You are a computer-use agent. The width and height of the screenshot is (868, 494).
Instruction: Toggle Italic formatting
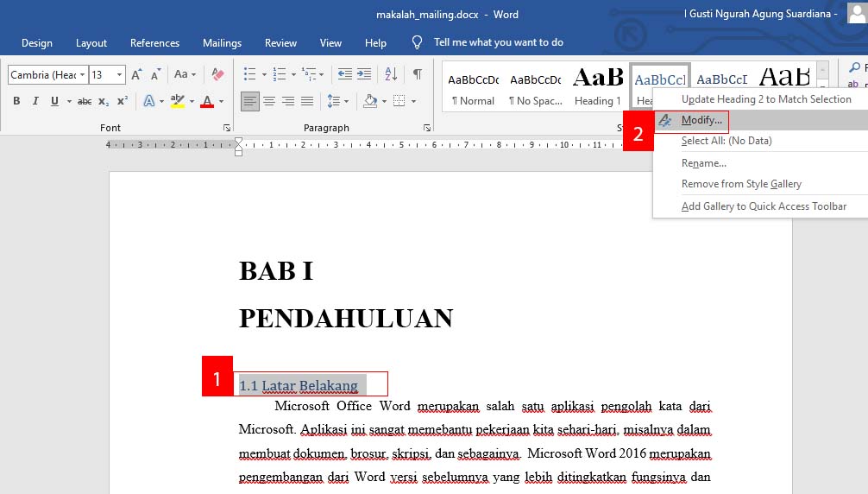[35, 101]
